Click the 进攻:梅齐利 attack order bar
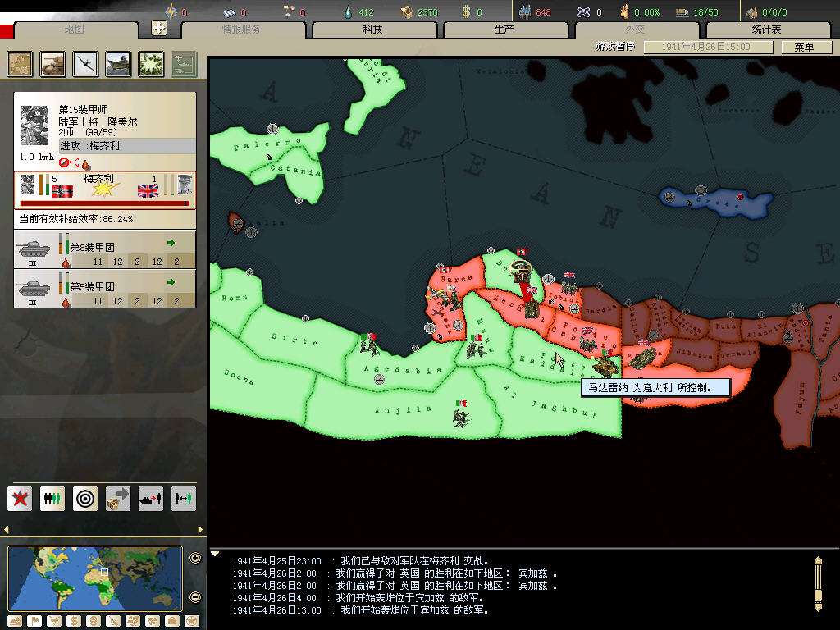The width and height of the screenshot is (840, 630). point(127,146)
